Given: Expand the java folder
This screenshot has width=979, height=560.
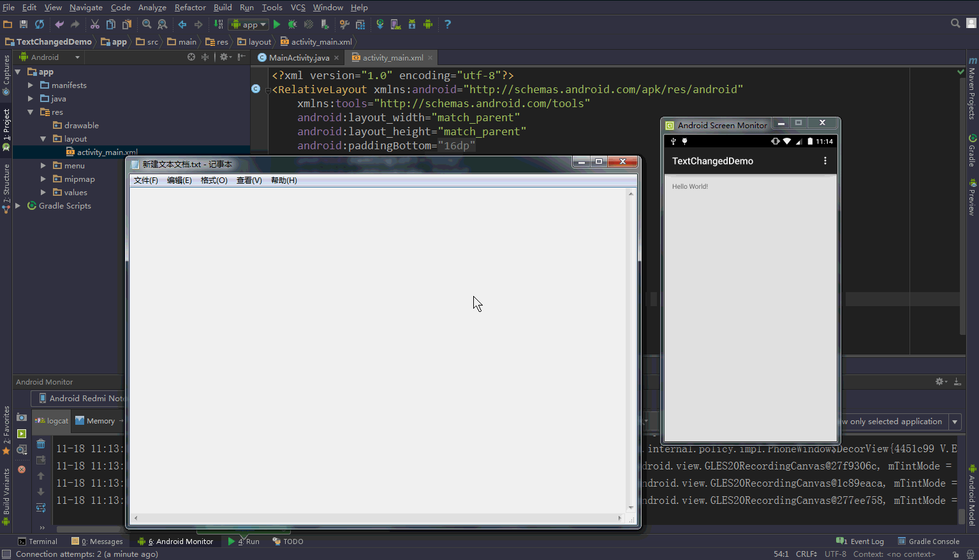Looking at the screenshot, I should 31,98.
